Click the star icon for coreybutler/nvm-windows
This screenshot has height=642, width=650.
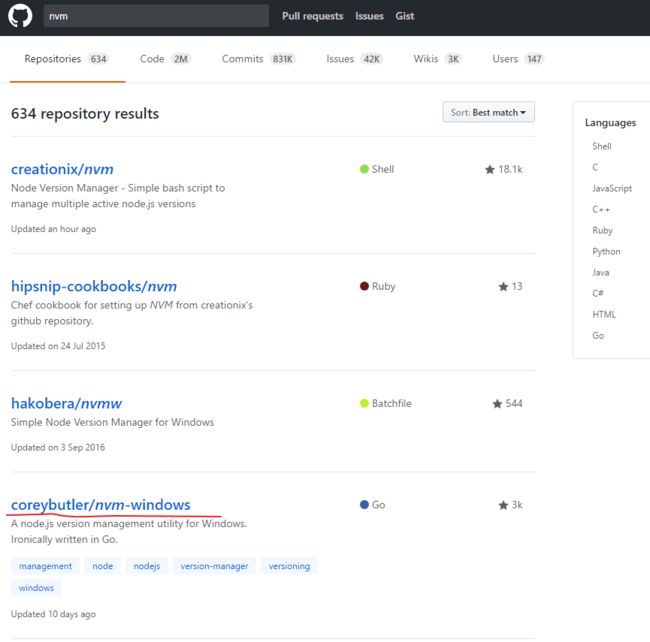click(x=503, y=505)
